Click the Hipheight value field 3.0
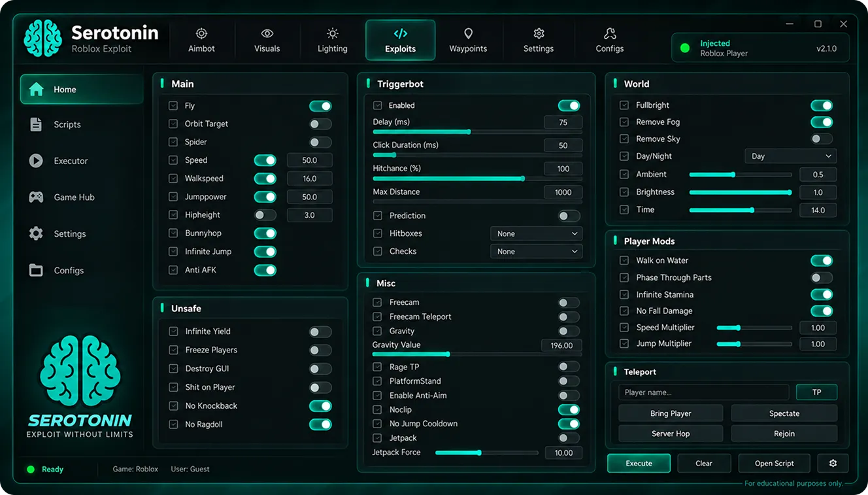Viewport: 868px width, 495px height. 310,215
